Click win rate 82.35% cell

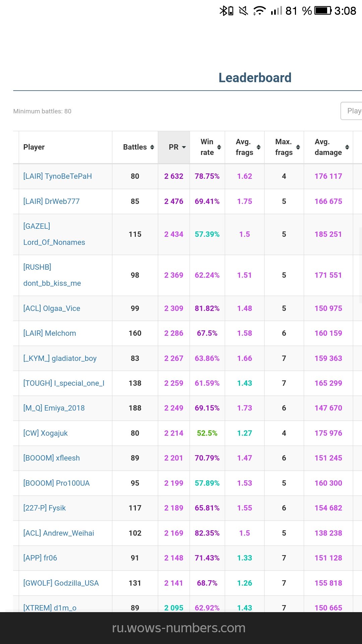tap(207, 533)
